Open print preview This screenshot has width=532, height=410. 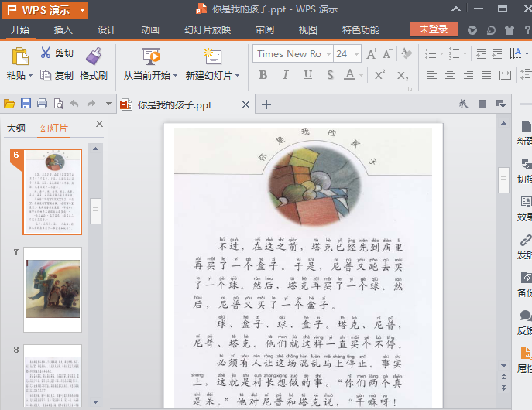(x=58, y=104)
